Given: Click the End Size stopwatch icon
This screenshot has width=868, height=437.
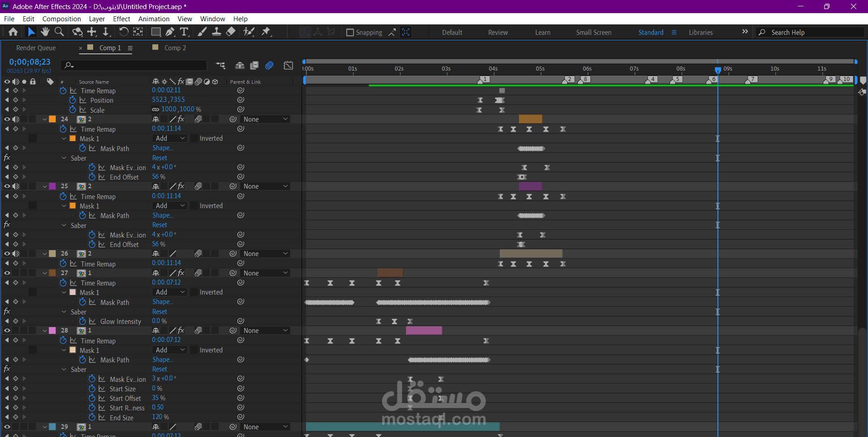Looking at the screenshot, I should point(92,417).
